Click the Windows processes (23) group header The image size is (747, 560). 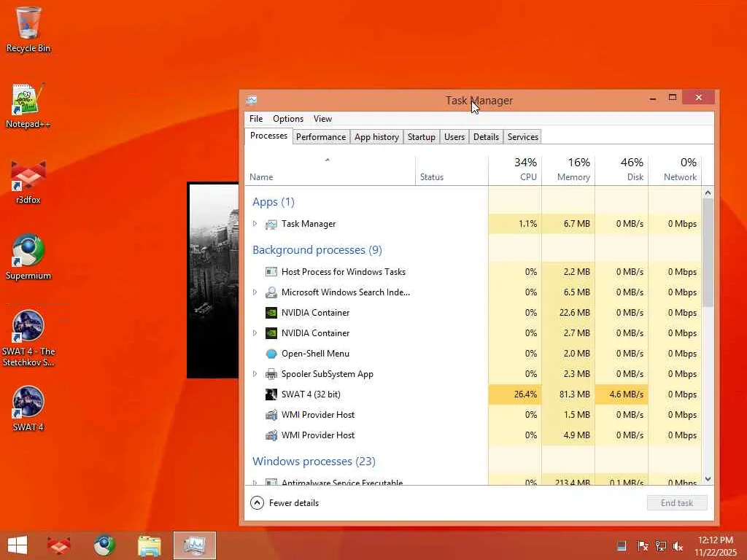pyautogui.click(x=314, y=462)
